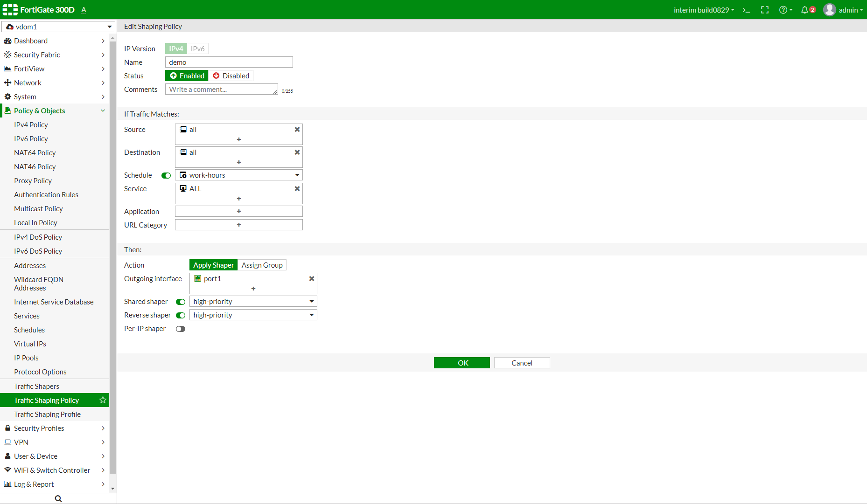This screenshot has height=504, width=867.
Task: Click the fullscreen toggle icon
Action: [765, 10]
